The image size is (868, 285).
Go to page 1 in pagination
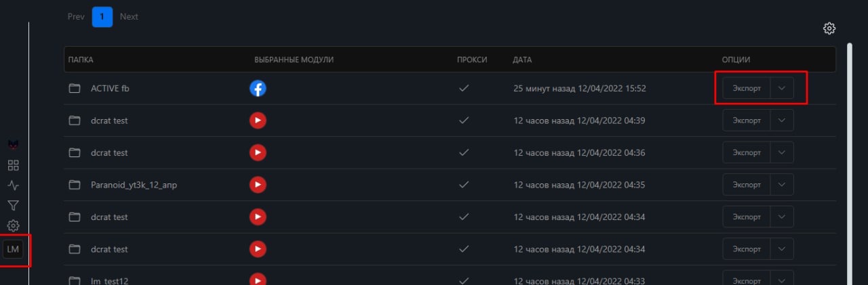point(102,16)
